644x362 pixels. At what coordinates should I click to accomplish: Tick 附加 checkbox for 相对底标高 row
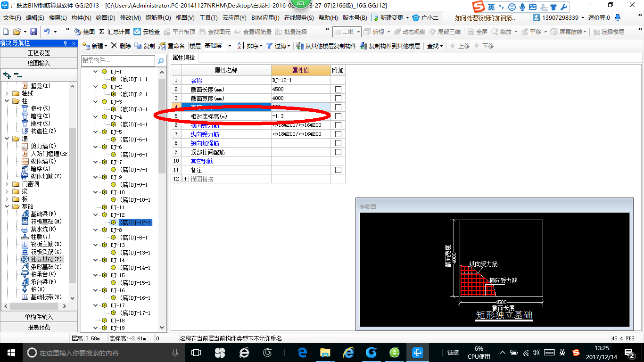point(338,116)
